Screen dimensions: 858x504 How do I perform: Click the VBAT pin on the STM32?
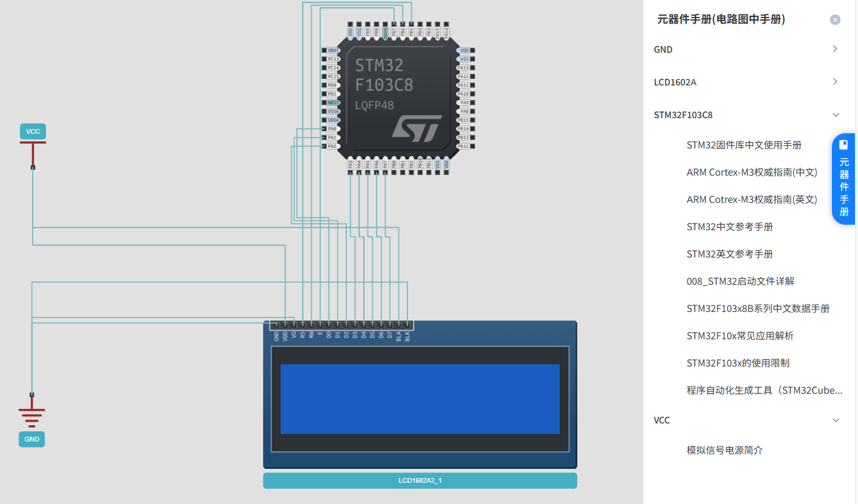pyautogui.click(x=331, y=50)
